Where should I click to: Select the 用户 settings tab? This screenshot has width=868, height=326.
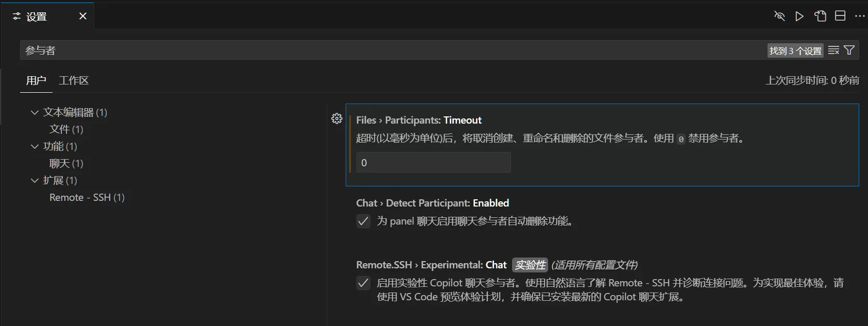(x=36, y=80)
